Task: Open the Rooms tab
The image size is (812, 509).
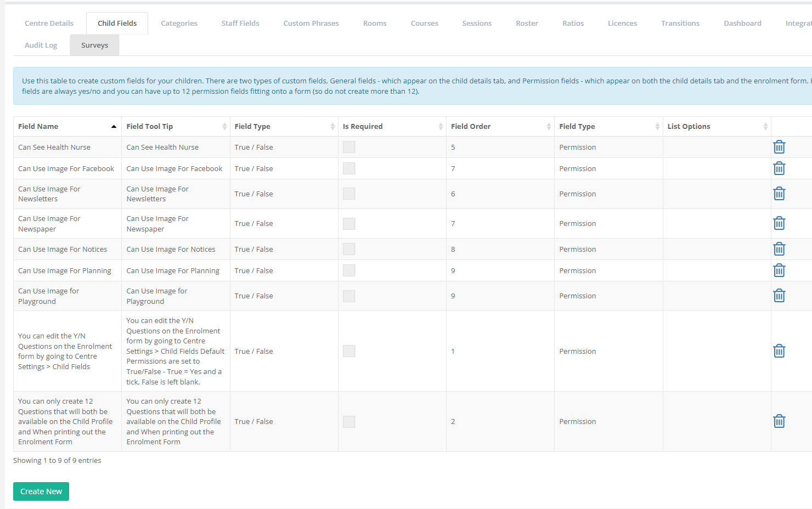Action: pyautogui.click(x=375, y=23)
